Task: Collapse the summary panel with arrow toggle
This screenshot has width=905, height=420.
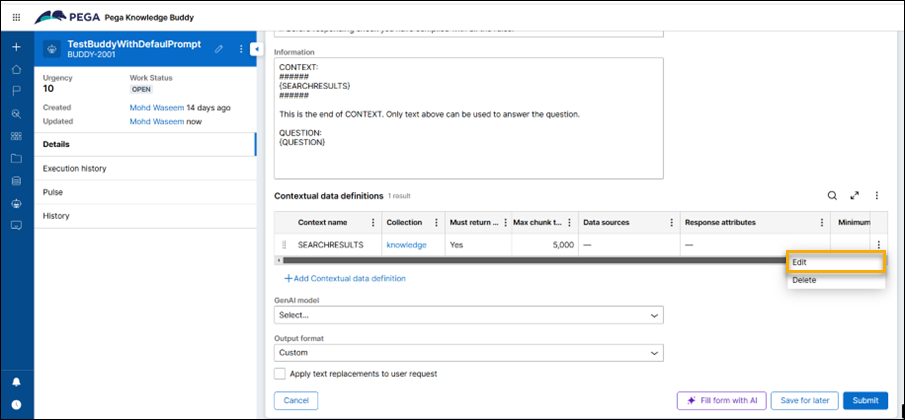Action: point(255,50)
